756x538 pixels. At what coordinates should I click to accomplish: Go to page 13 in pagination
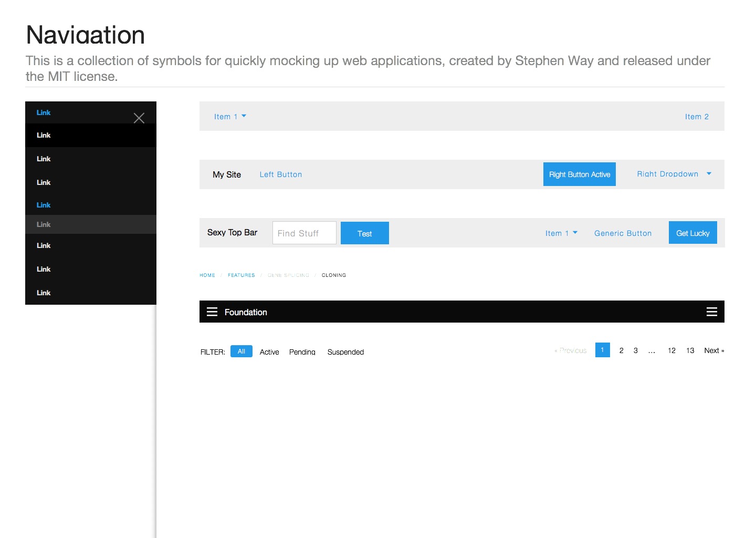(x=690, y=350)
